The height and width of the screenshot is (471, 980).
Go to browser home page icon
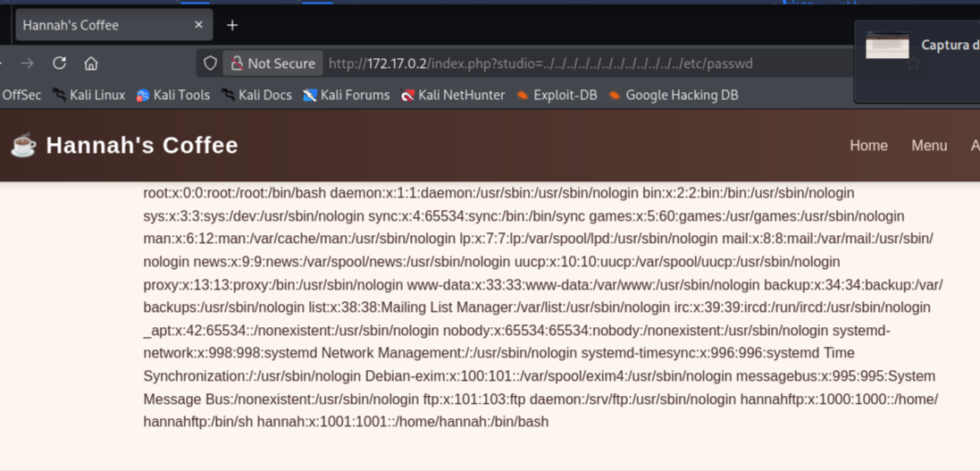tap(91, 63)
